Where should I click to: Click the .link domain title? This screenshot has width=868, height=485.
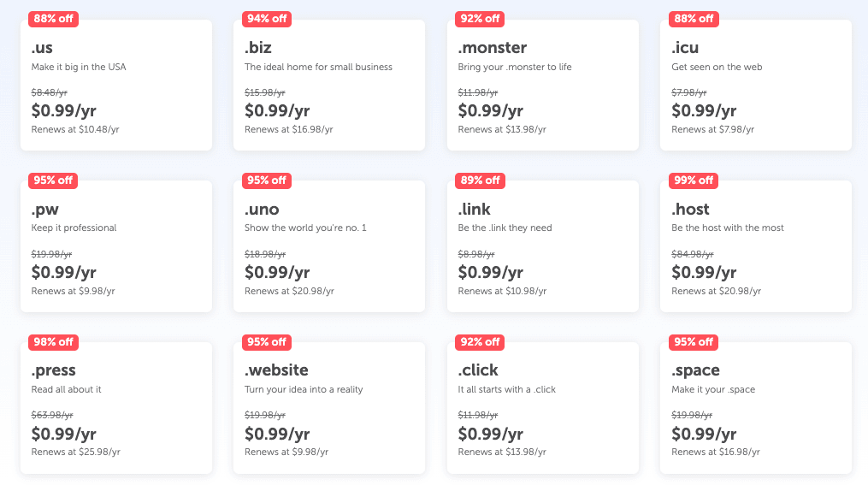coord(474,210)
